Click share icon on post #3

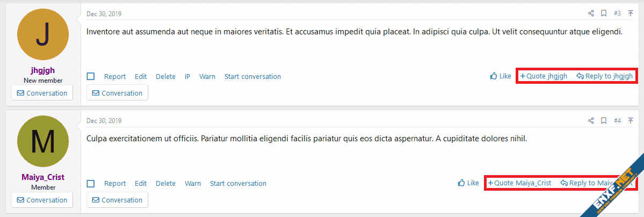pyautogui.click(x=591, y=13)
